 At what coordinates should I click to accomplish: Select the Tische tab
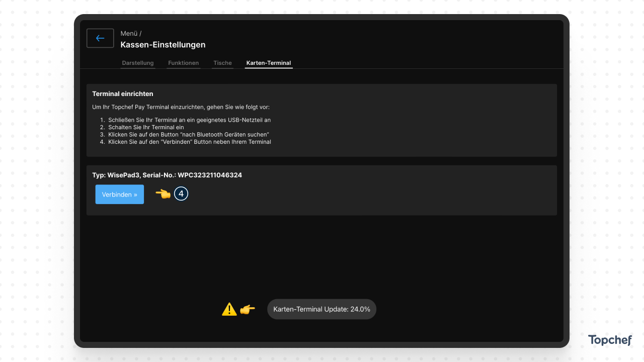222,63
